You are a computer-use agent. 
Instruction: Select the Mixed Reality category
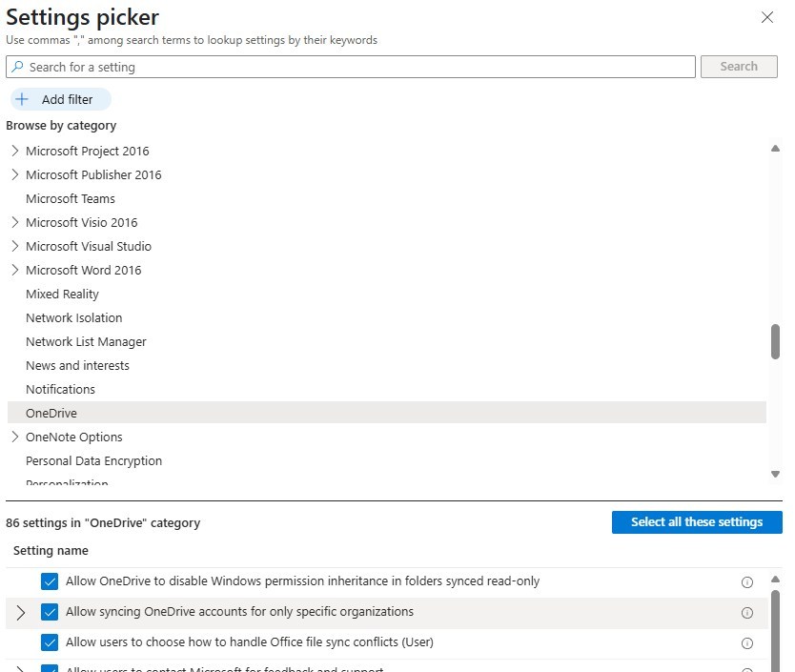(x=62, y=294)
